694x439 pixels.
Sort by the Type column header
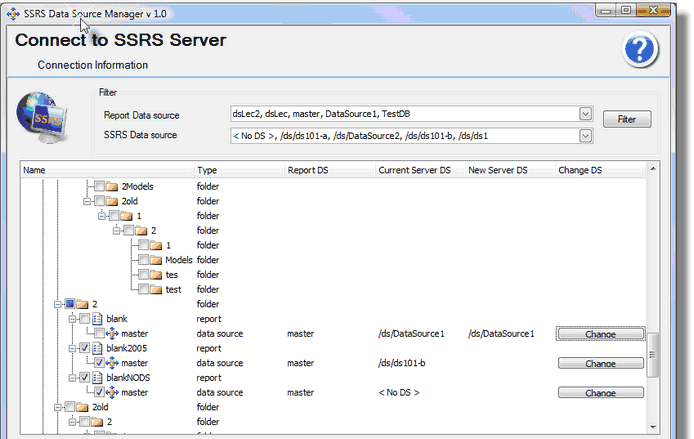239,170
